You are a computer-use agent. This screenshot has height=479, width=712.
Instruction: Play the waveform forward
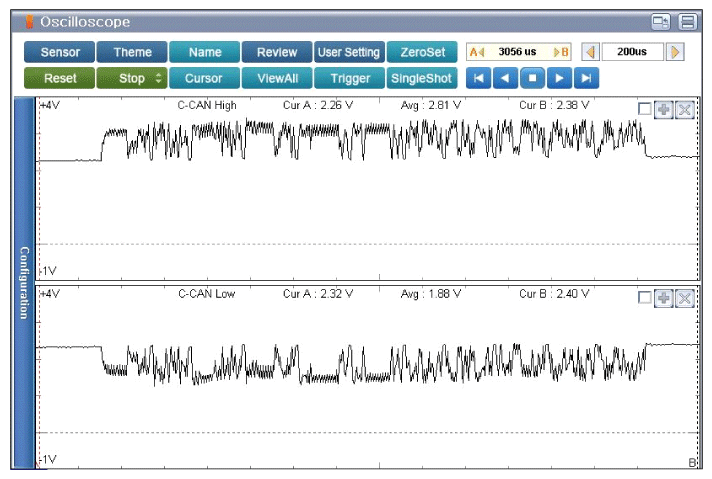[560, 78]
